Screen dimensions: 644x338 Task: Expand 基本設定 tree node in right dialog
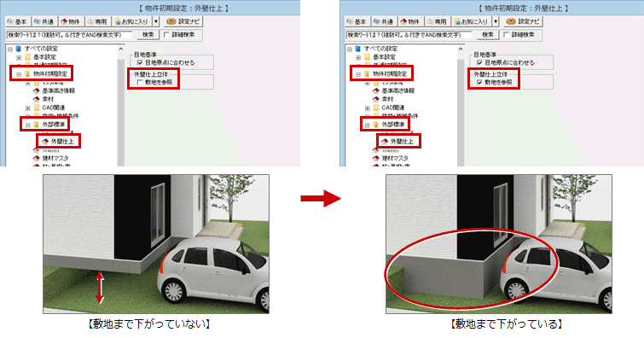tap(358, 57)
